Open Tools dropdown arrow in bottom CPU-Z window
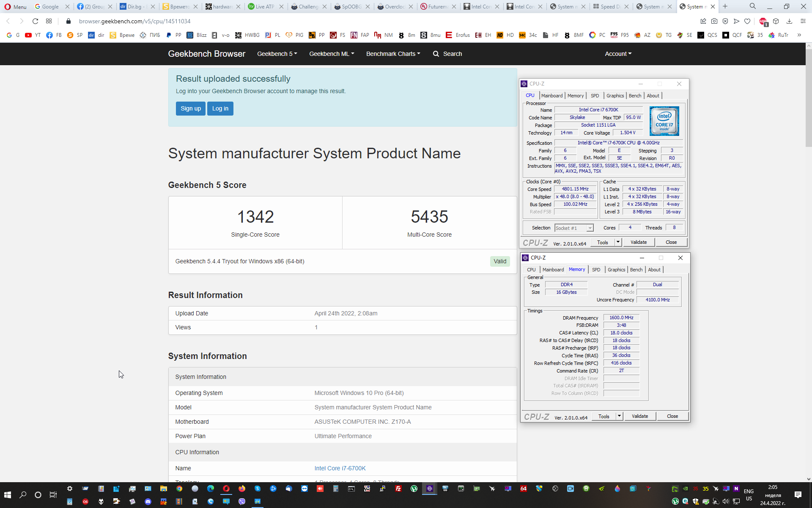This screenshot has width=812, height=508. click(x=619, y=416)
